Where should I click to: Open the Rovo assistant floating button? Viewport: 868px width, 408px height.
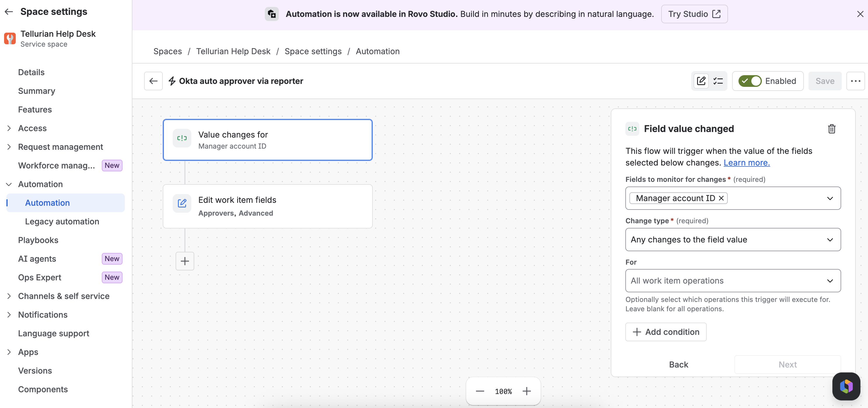click(846, 386)
